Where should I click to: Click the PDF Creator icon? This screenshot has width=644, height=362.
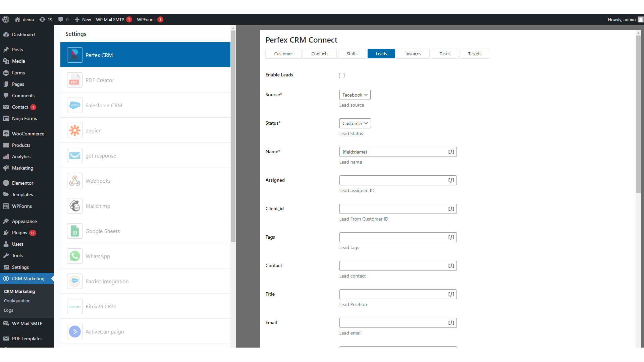pos(74,80)
